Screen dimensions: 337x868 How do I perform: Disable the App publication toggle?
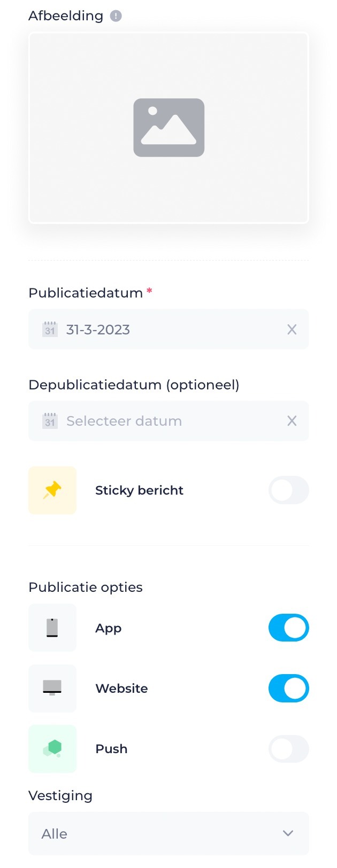coord(288,628)
